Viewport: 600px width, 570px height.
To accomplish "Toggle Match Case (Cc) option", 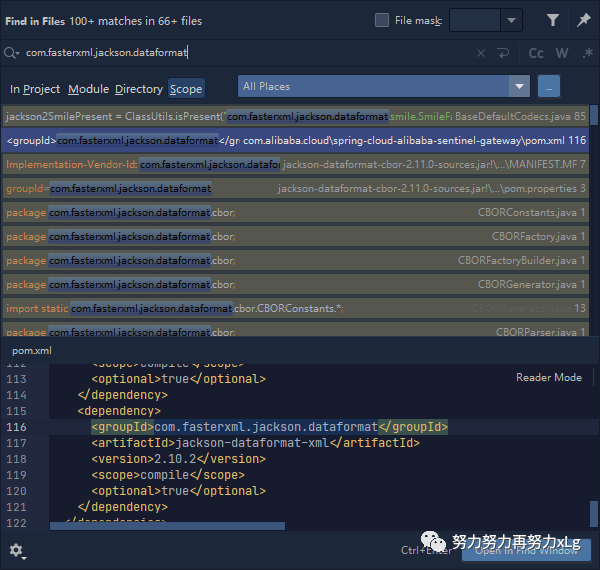I will click(536, 53).
